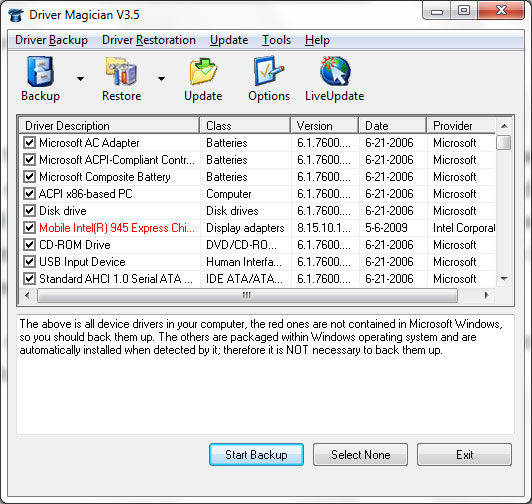The height and width of the screenshot is (504, 532).
Task: Uncheck USB Input Device driver
Action: coord(30,261)
